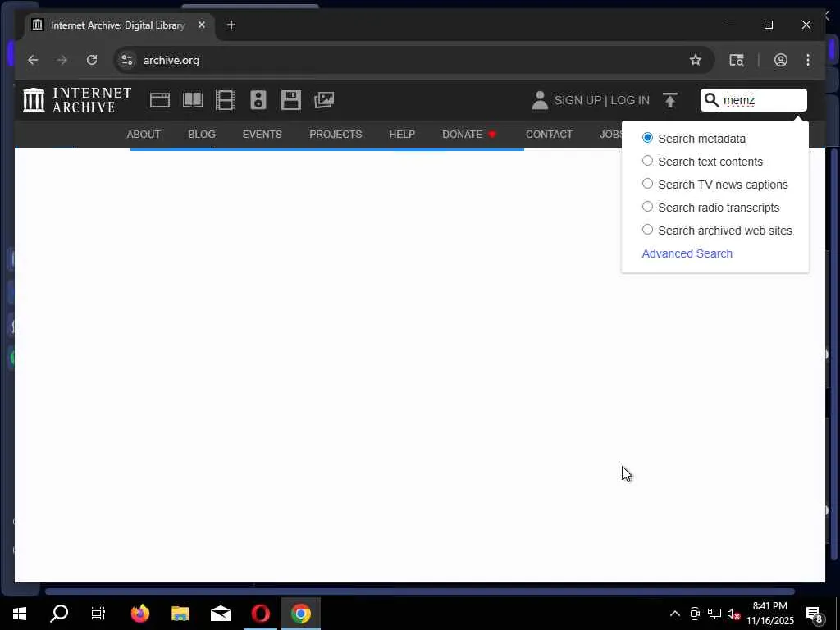Select Search radio transcripts option
Viewport: 840px width, 630px height.
tap(648, 207)
